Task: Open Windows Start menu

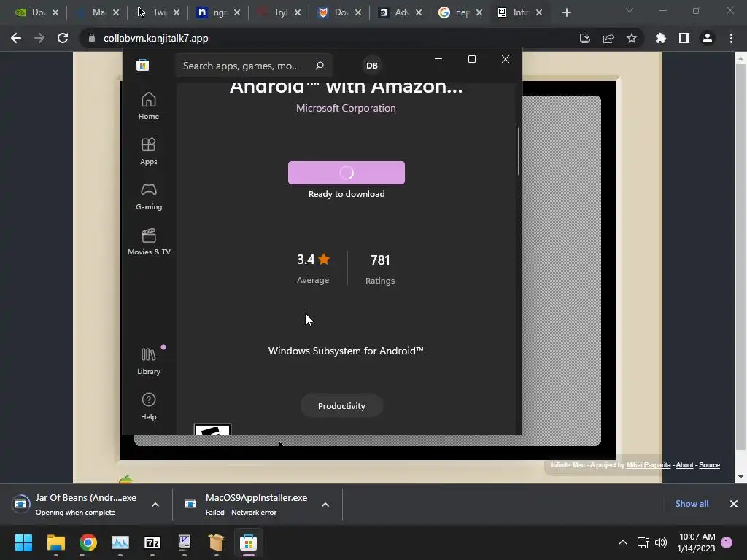Action: point(24,542)
